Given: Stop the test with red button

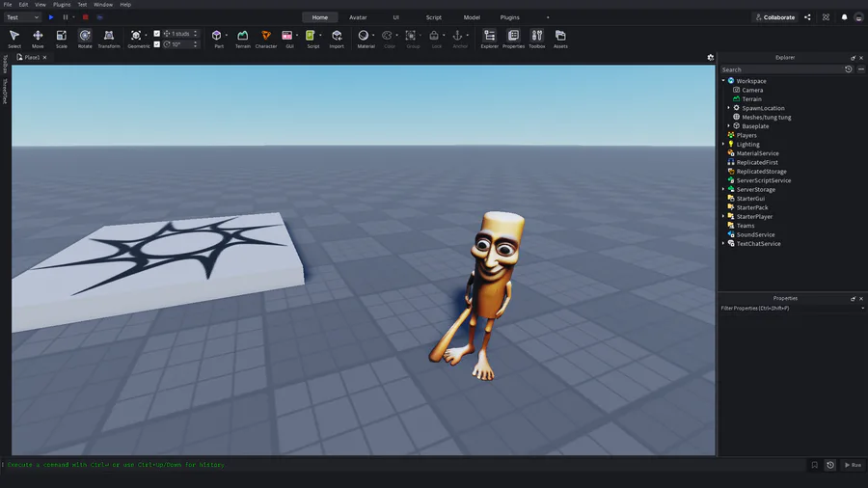Looking at the screenshot, I should point(85,17).
